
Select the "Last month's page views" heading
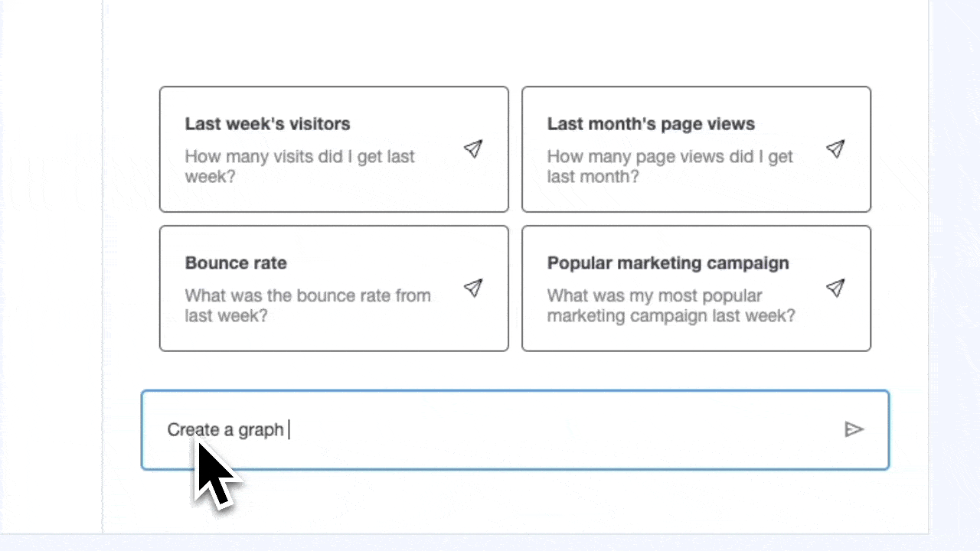click(x=651, y=124)
